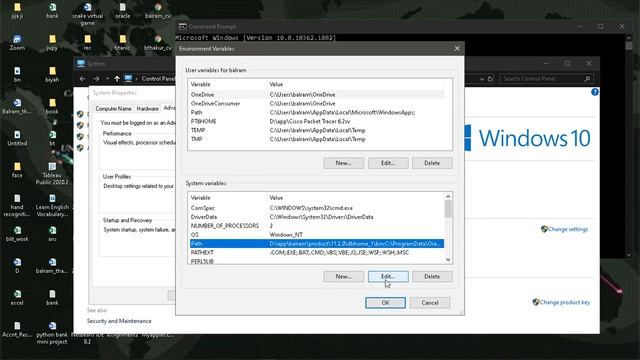This screenshot has height=360, width=640.
Task: Click the Command Prompt title bar icon
Action: [182, 27]
